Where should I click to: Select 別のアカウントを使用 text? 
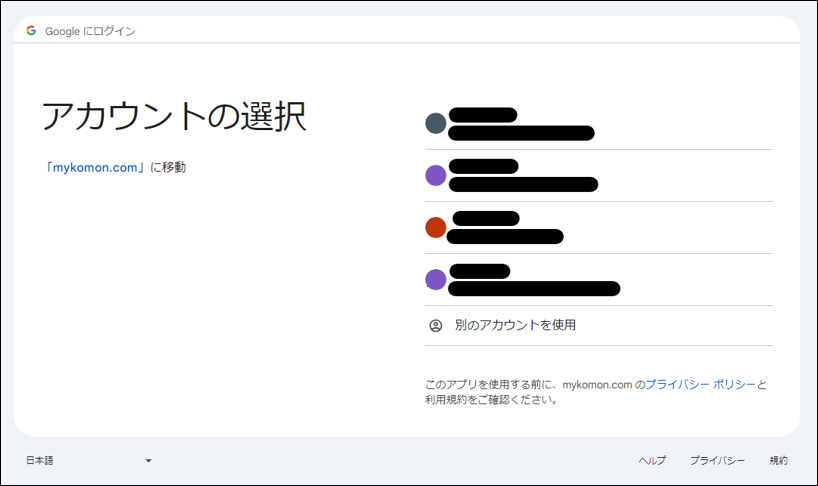515,325
